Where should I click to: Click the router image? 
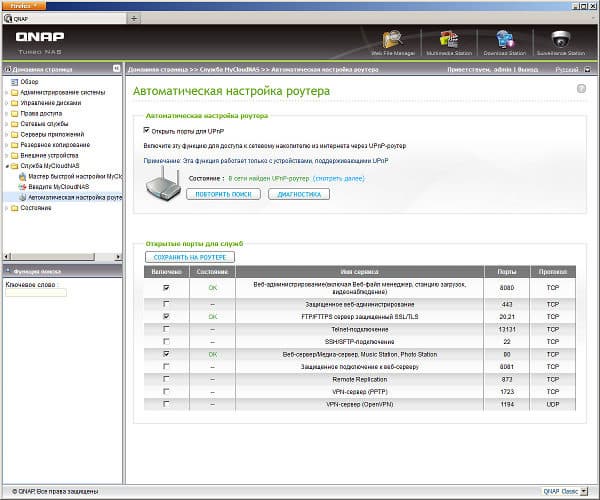[163, 184]
